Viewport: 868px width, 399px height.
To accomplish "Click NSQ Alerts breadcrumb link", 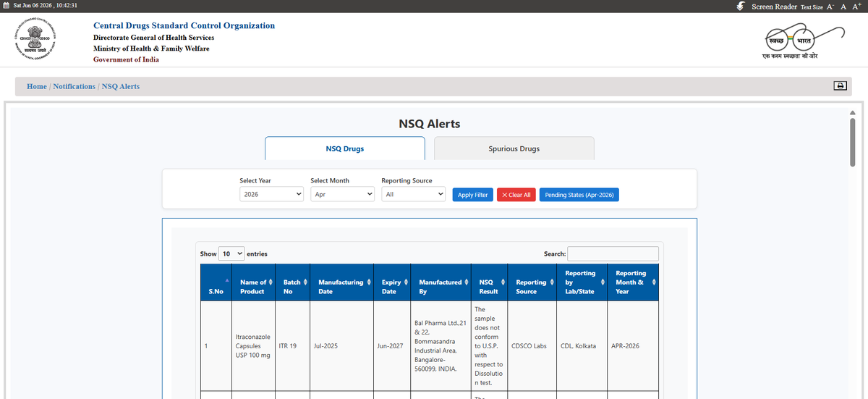I will pos(121,86).
